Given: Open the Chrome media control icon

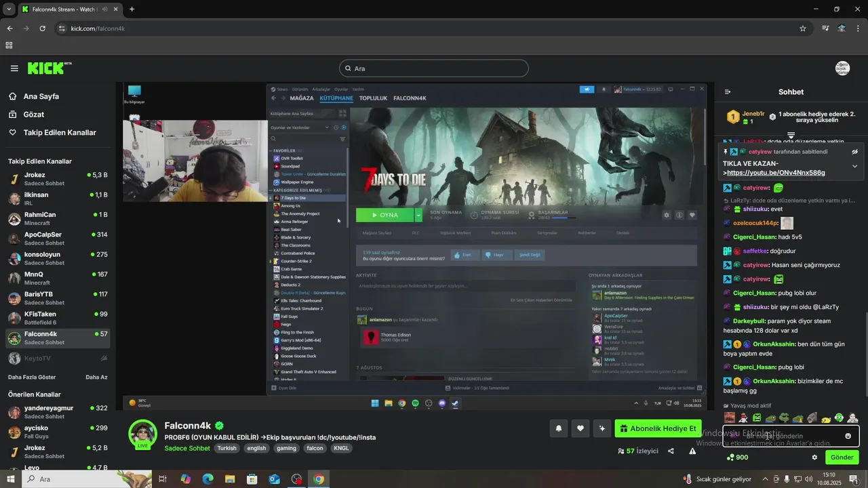Looking at the screenshot, I should point(825,28).
